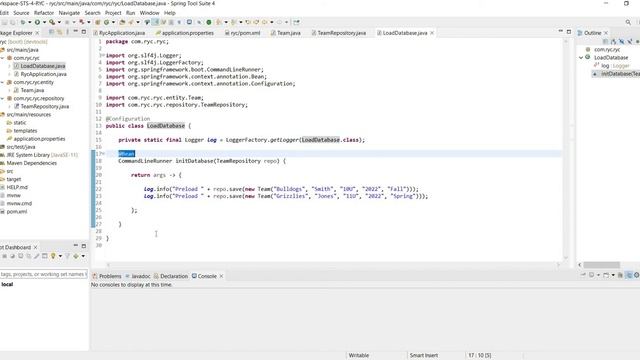Viewport: 640px width, 360px height.
Task: Click the Open Perspective icon in main toolbar
Action: pyautogui.click(x=296, y=22)
